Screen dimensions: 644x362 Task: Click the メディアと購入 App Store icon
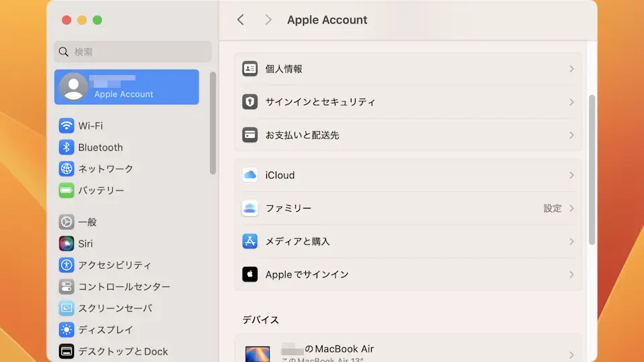[250, 241]
